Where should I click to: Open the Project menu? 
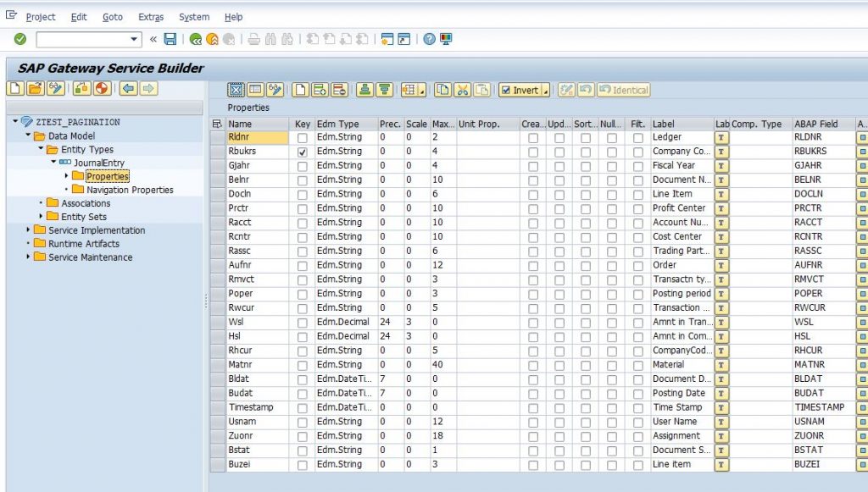(x=41, y=17)
